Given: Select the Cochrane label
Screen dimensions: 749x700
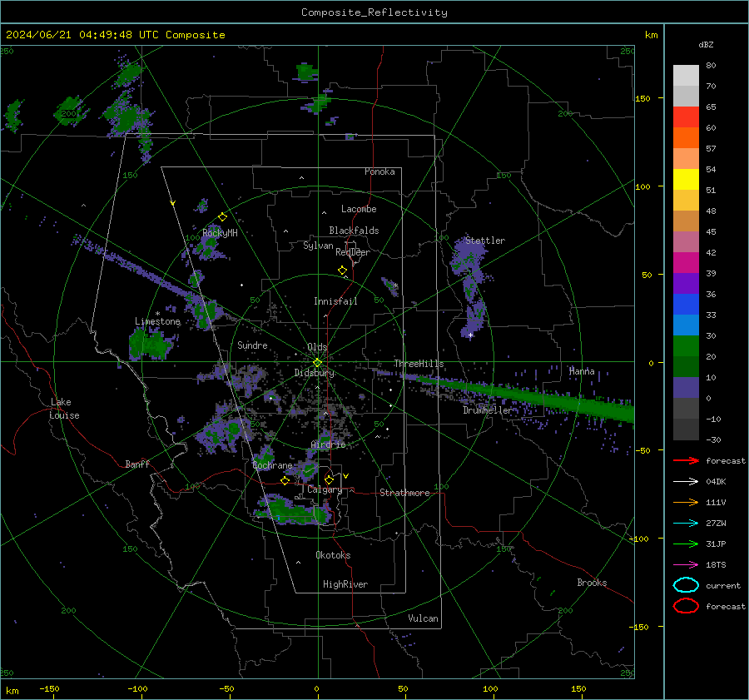Looking at the screenshot, I should click(272, 465).
